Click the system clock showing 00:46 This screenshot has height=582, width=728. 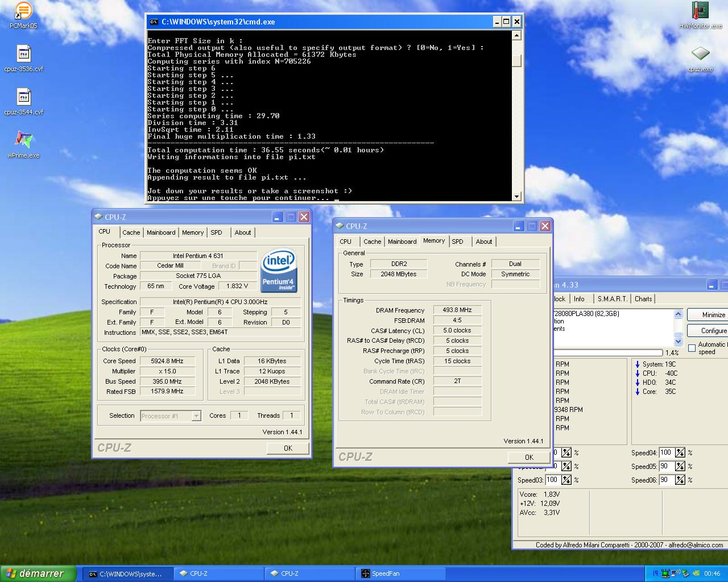(x=712, y=573)
